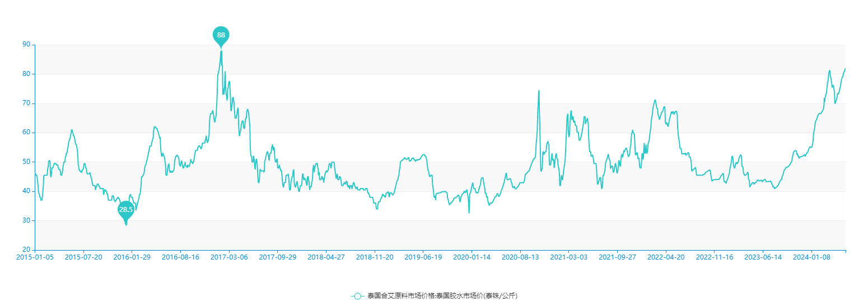Click x-axis date label 2016-08-16

(x=180, y=257)
